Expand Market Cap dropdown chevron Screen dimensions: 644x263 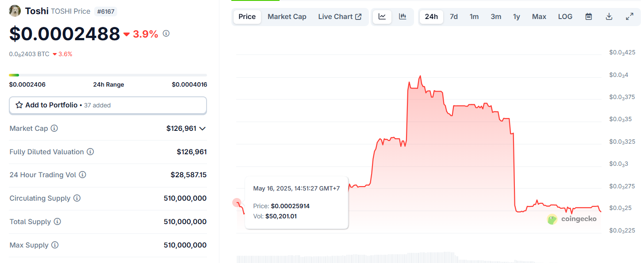click(x=203, y=129)
